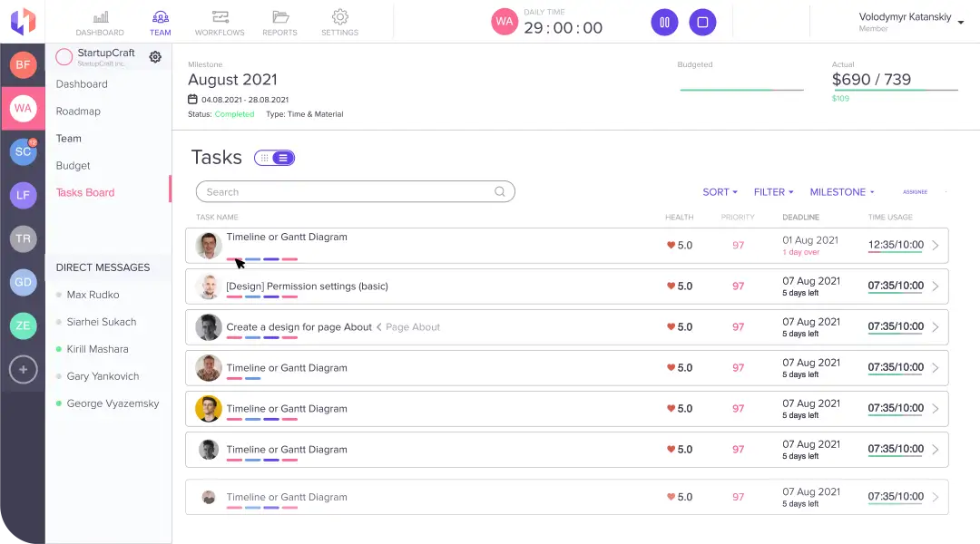This screenshot has height=544, width=980.
Task: Open the Workflows icon in top navigation
Action: (x=220, y=17)
